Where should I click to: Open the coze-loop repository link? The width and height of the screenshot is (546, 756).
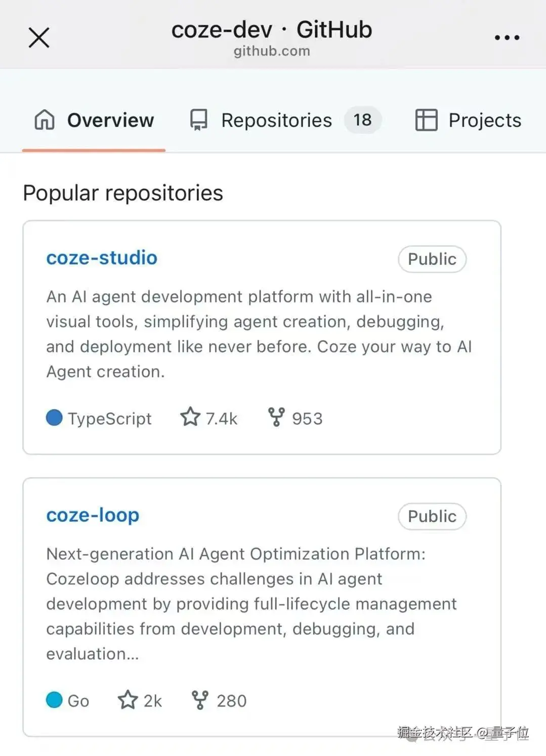point(93,515)
